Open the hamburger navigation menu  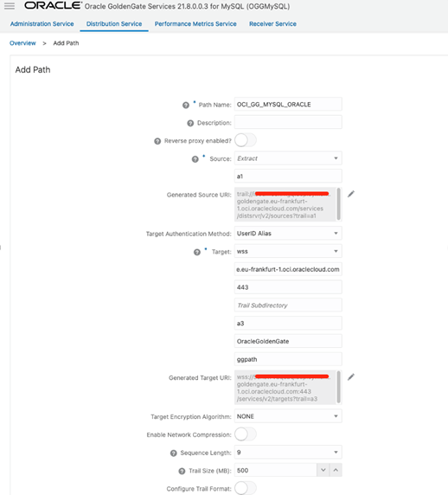coord(10,6)
